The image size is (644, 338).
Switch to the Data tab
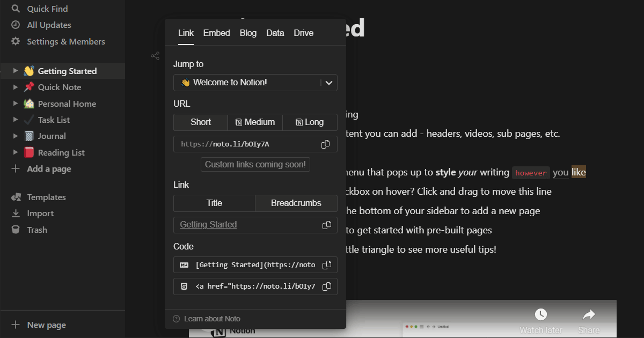coord(275,33)
